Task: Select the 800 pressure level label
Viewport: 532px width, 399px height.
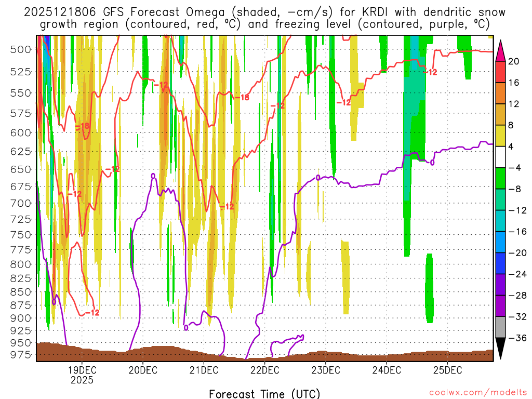Action: (x=21, y=264)
